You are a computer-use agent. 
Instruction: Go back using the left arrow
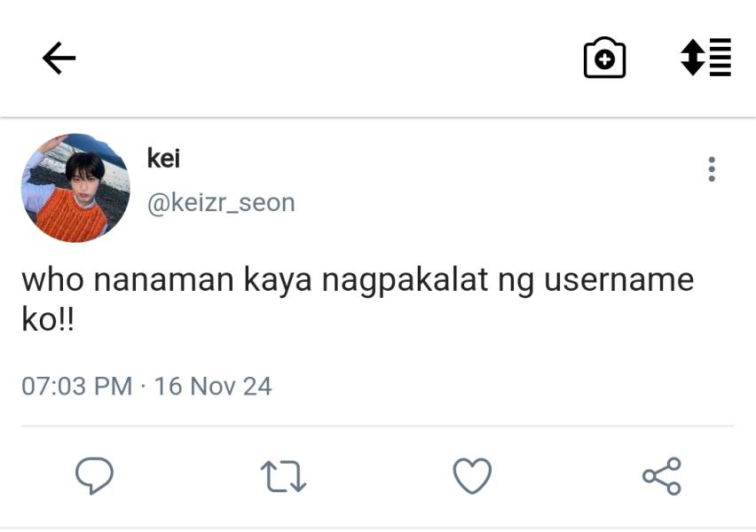59,59
